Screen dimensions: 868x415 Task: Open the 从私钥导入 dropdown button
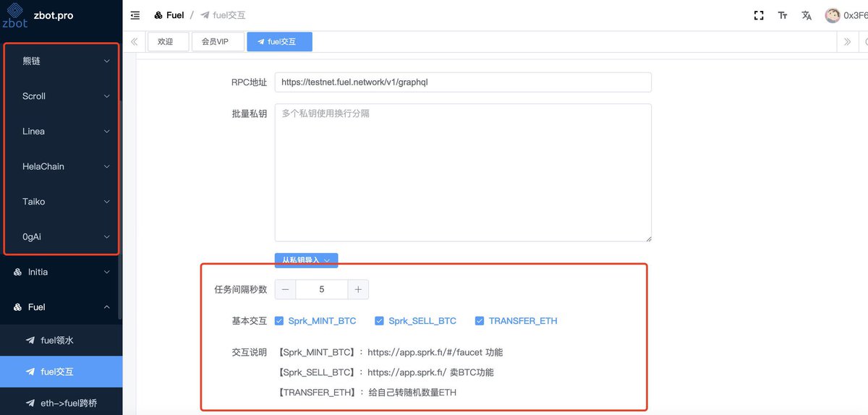(306, 260)
